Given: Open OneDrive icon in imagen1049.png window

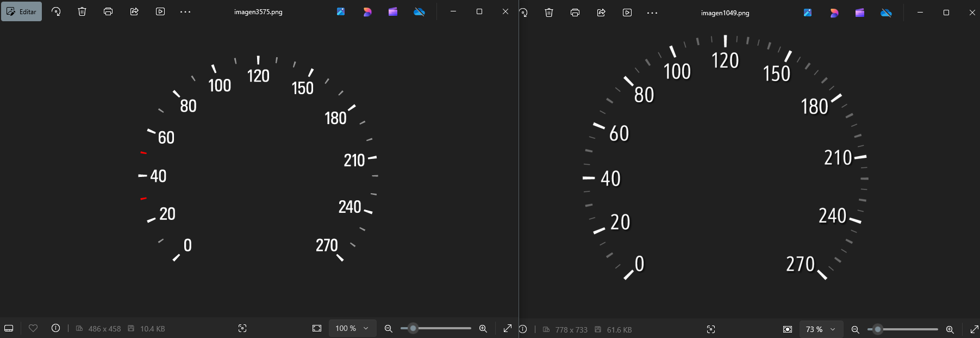Looking at the screenshot, I should point(886,13).
